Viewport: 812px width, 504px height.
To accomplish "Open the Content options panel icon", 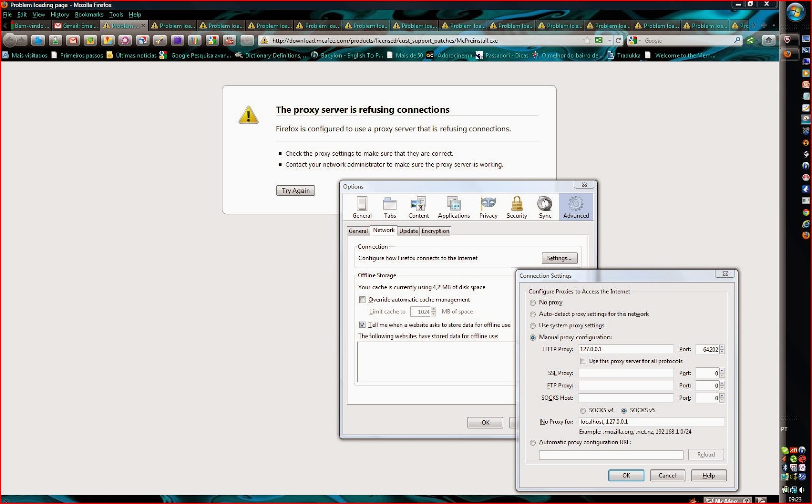I will coord(418,208).
